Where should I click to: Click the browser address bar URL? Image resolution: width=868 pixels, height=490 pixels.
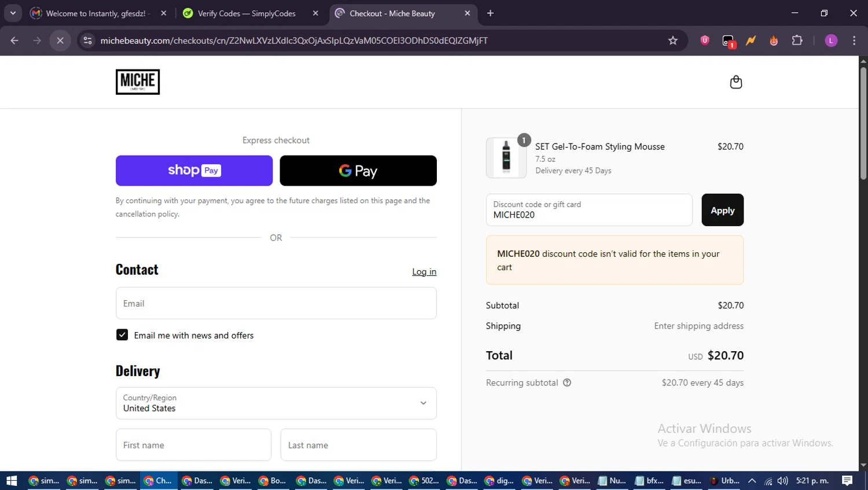pyautogui.click(x=294, y=40)
